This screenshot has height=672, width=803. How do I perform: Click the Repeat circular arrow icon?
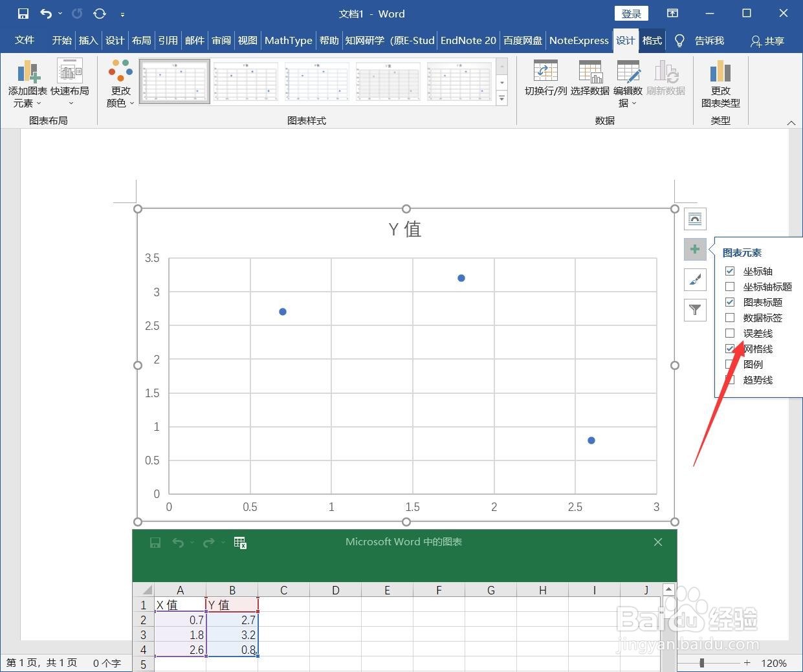coord(100,14)
